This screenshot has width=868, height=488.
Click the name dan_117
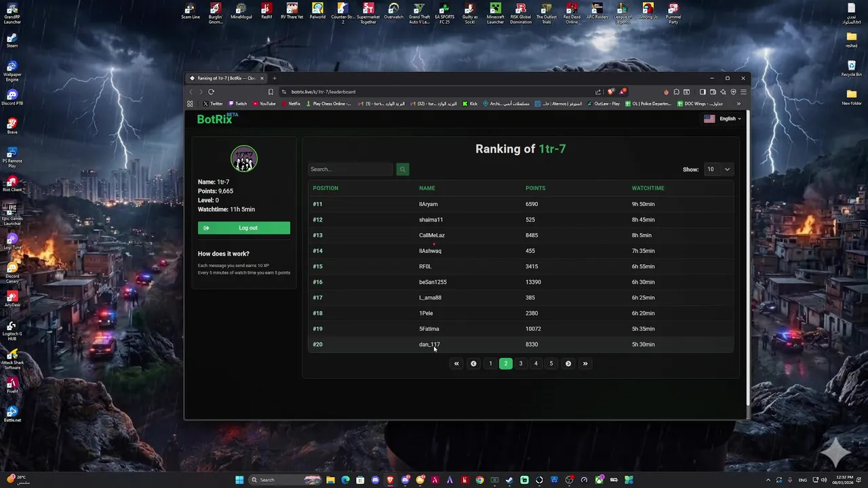(x=429, y=344)
